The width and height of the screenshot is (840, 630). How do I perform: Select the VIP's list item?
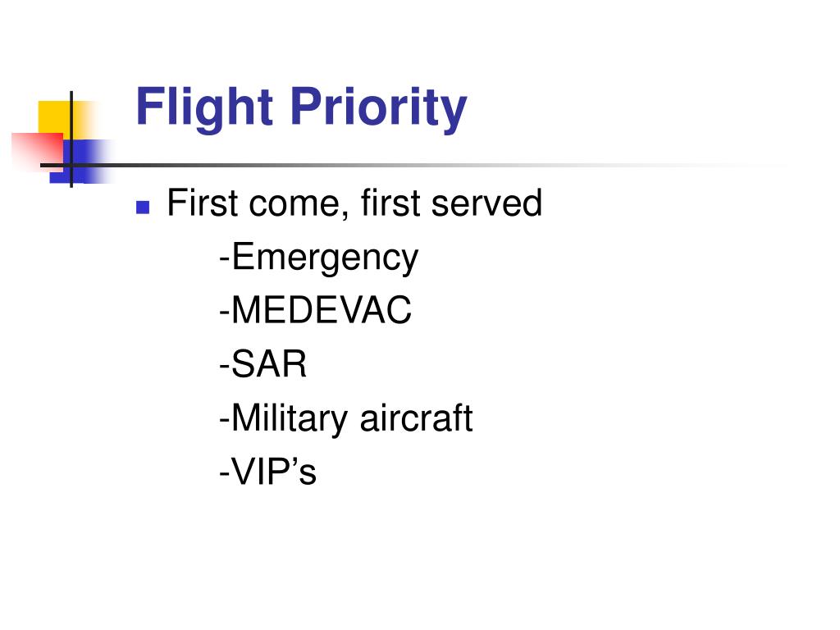coord(268,472)
